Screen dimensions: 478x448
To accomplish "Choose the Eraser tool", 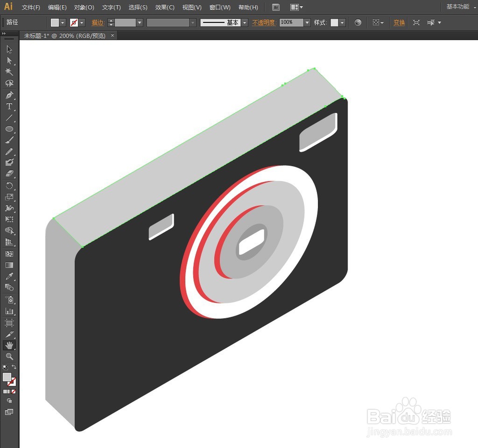I will (x=9, y=173).
